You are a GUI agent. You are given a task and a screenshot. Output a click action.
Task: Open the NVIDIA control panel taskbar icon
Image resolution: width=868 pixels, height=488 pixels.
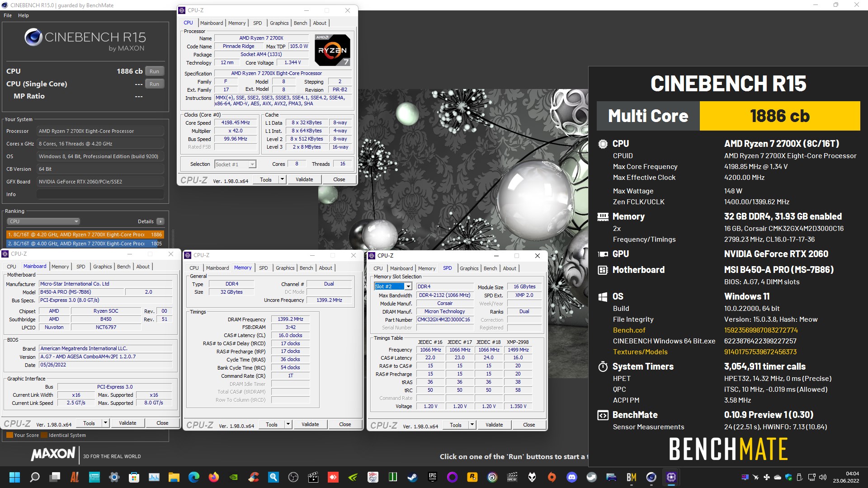click(x=234, y=477)
